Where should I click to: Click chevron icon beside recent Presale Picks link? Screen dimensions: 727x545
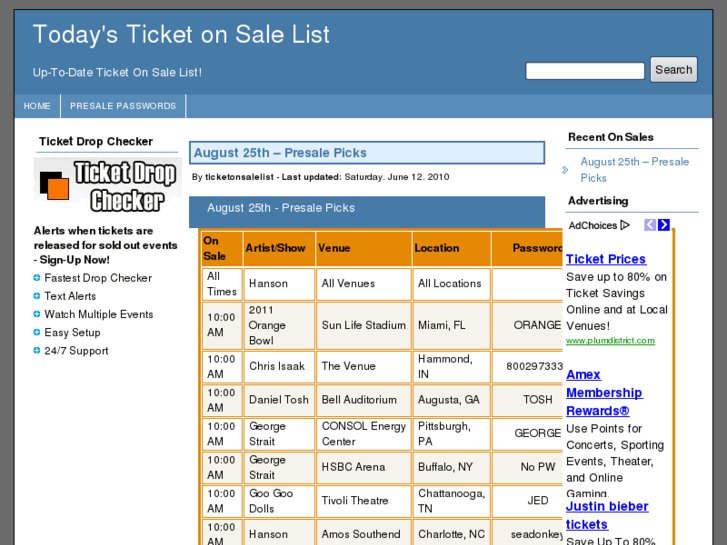click(x=565, y=170)
